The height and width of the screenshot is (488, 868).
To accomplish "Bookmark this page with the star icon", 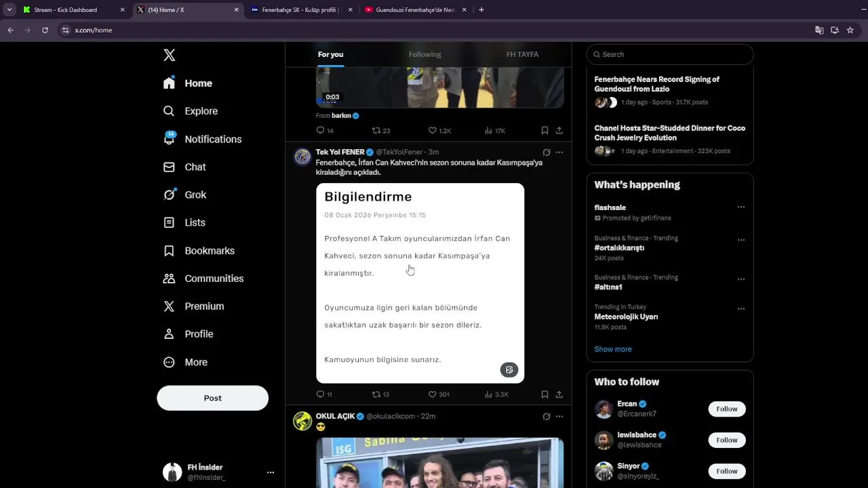I will tap(850, 30).
